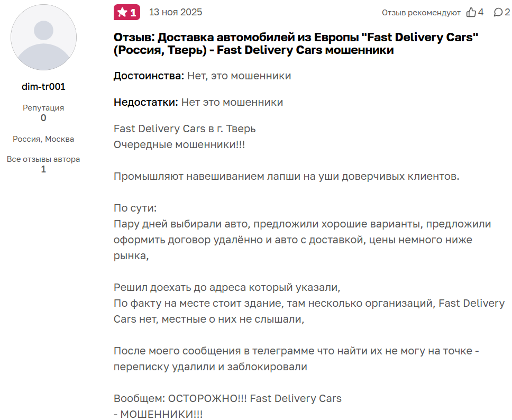Click the Репутация label
This screenshot has height=420, width=512.
[x=43, y=107]
